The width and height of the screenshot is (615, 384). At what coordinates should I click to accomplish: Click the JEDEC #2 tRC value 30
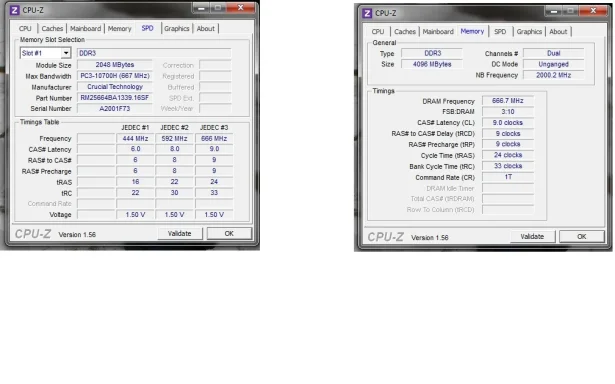(175, 193)
